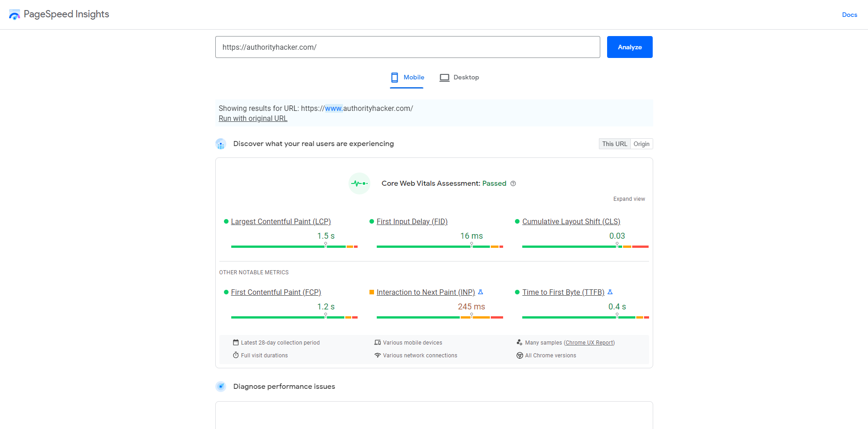Open Cumulative Layout Shift (CLS) link
This screenshot has width=868, height=429.
(x=571, y=221)
